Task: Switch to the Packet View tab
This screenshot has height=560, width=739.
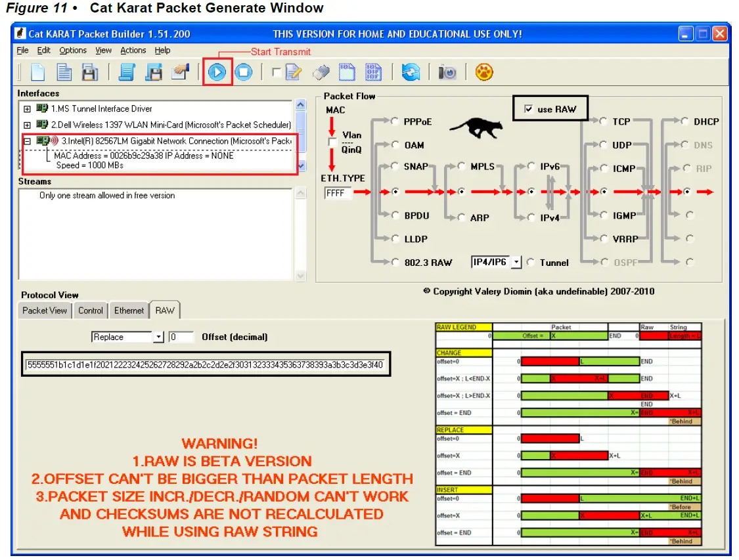Action: 45,311
